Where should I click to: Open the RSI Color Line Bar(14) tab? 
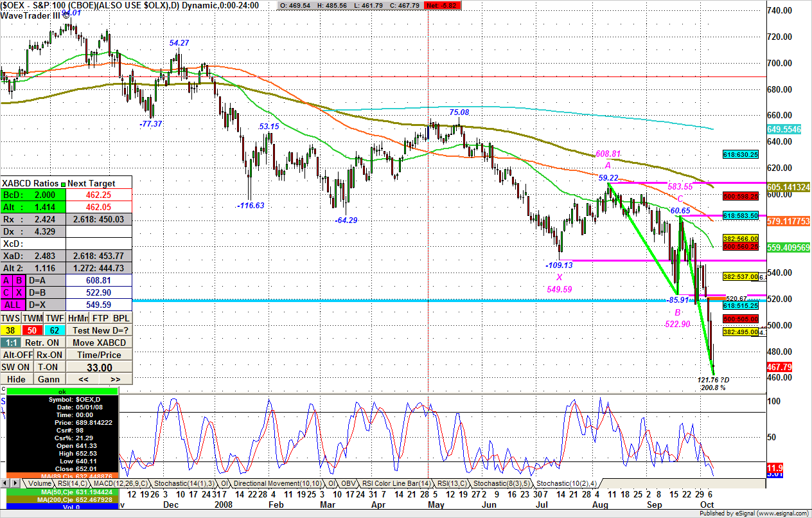pyautogui.click(x=396, y=483)
